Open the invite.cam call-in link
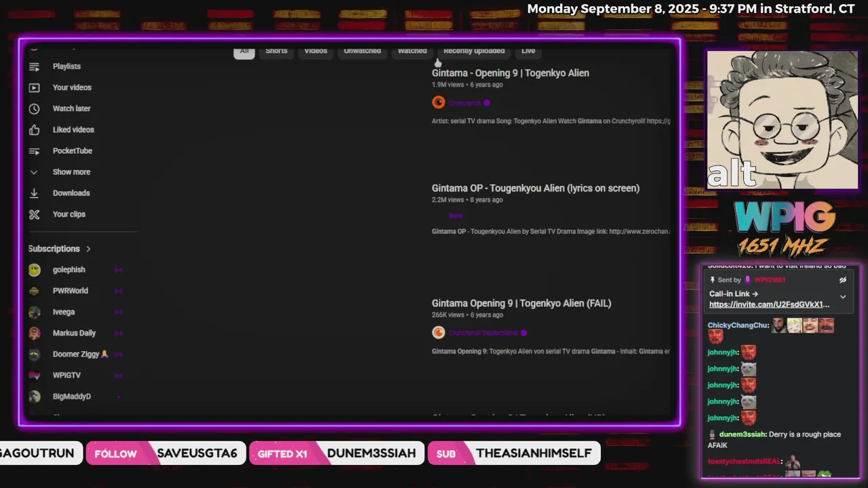The image size is (868, 488). [x=769, y=305]
